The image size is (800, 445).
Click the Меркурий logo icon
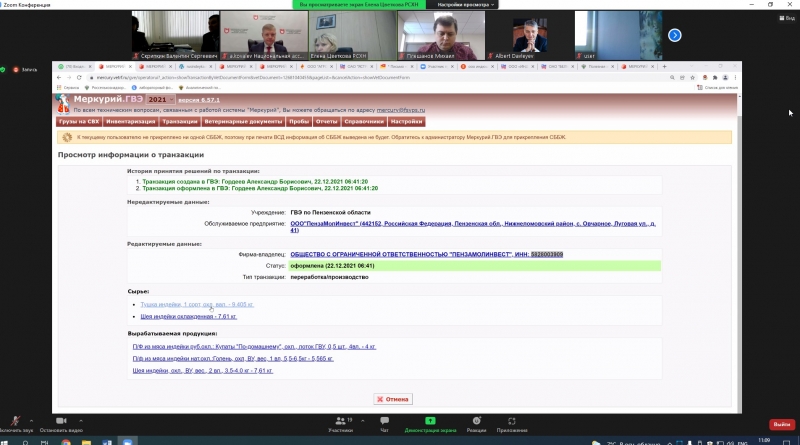[63, 104]
